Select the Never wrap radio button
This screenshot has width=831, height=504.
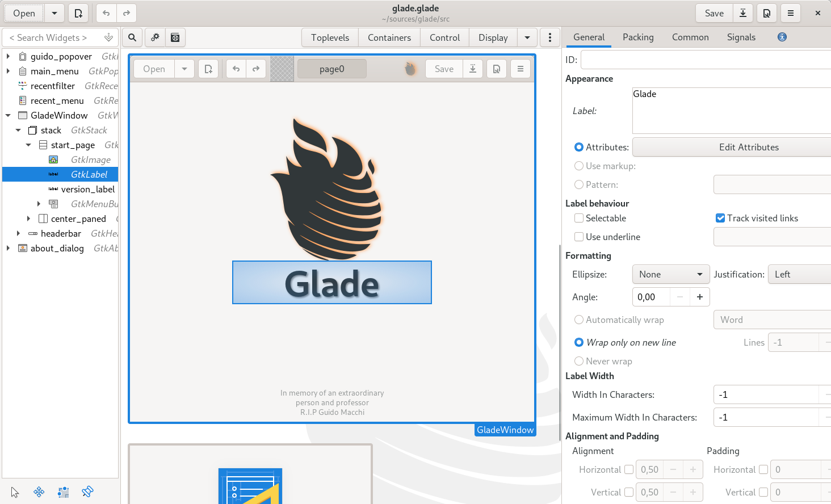(x=579, y=361)
